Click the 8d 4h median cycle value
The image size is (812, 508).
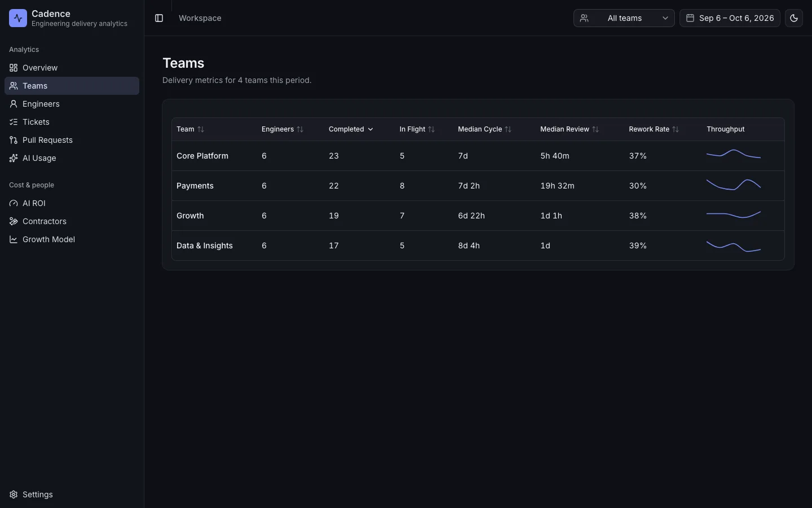pyautogui.click(x=469, y=246)
